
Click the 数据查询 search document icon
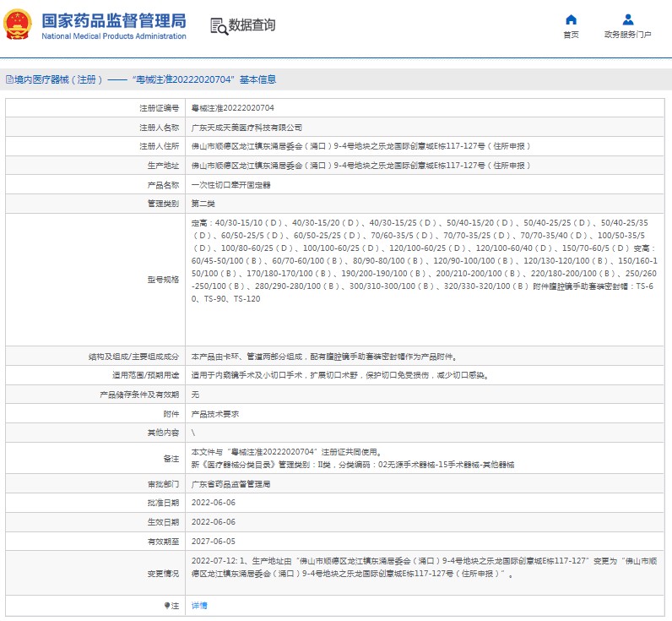[x=219, y=25]
